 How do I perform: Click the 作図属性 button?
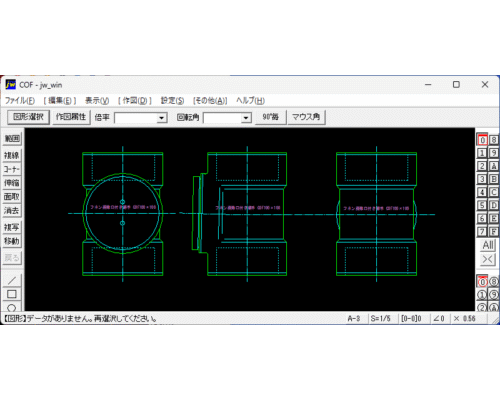tap(71, 117)
